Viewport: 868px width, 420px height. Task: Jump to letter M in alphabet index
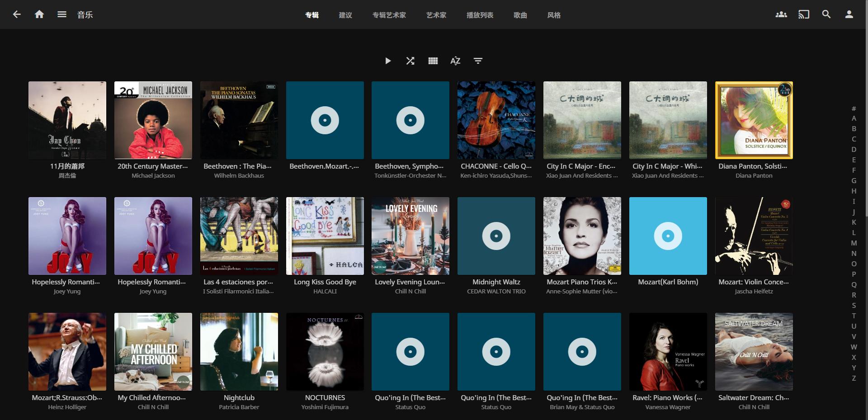point(854,243)
